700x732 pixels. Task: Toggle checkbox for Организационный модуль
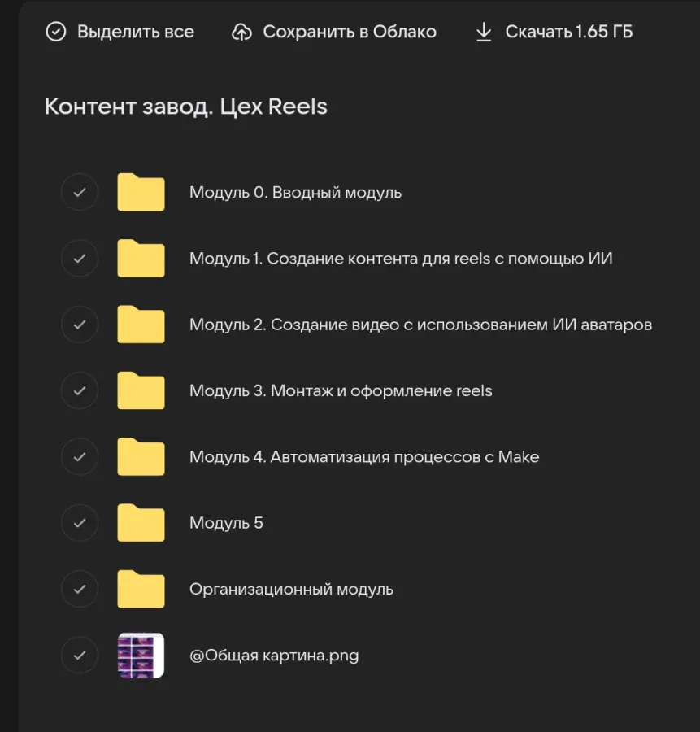[x=80, y=589]
